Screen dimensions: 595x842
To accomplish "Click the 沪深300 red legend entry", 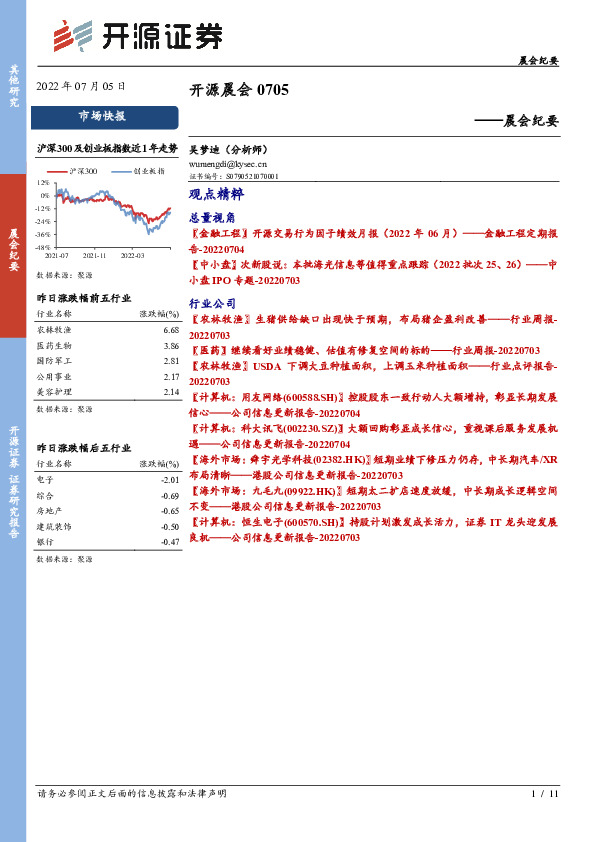I will (x=72, y=171).
